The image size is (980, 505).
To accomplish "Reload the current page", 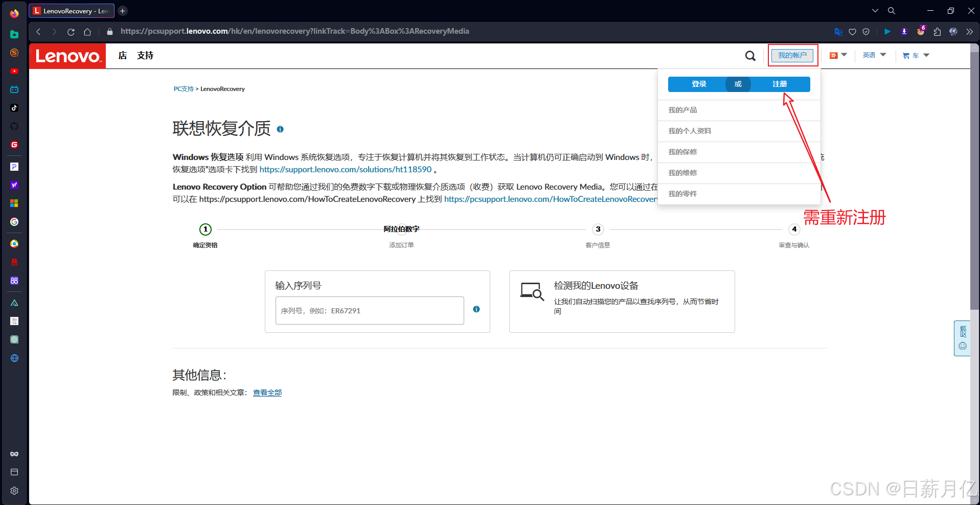I will click(x=71, y=32).
